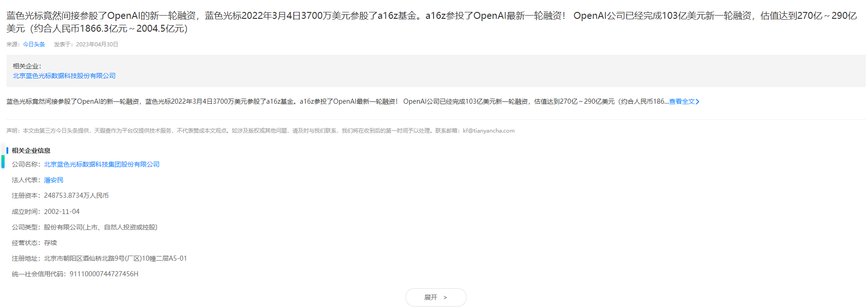Open related company 北京蓝色光标数据科技股份有限公司 link
This screenshot has width=868, height=307.
coord(64,76)
